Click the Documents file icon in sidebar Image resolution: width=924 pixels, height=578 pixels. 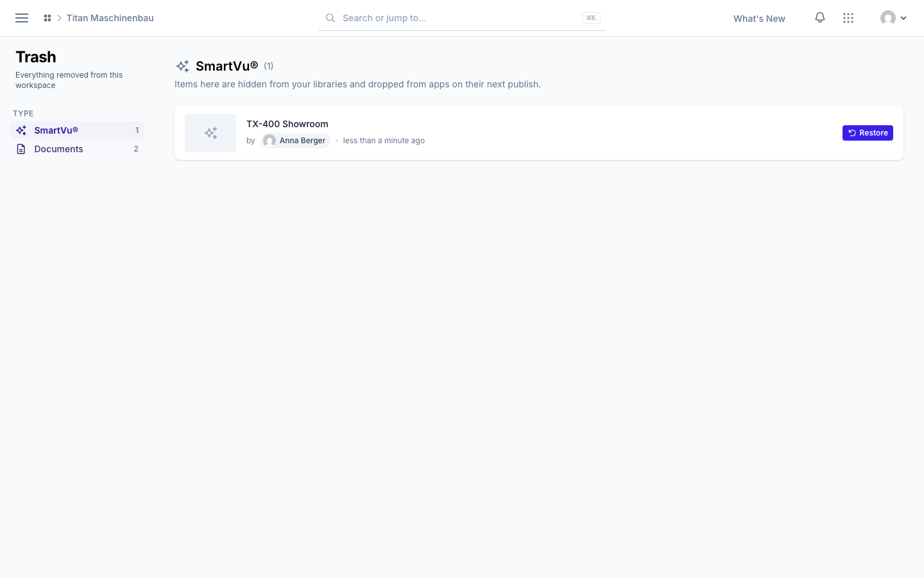pos(21,149)
